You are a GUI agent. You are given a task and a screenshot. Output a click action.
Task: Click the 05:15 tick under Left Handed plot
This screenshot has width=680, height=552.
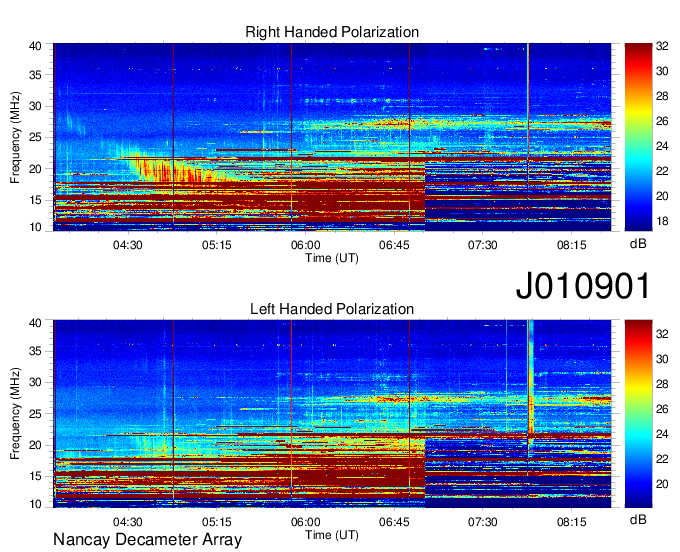pos(216,522)
